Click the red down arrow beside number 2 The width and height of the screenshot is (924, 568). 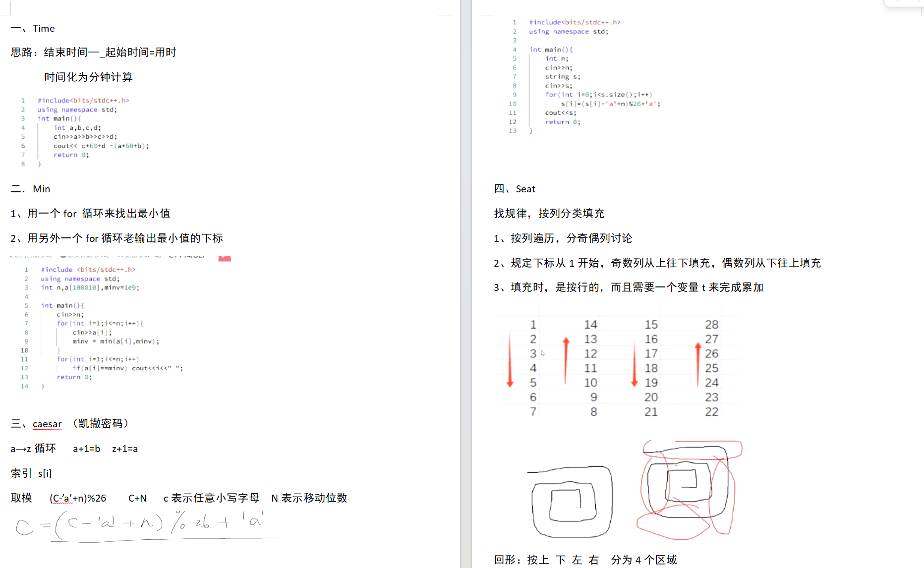[x=510, y=359]
